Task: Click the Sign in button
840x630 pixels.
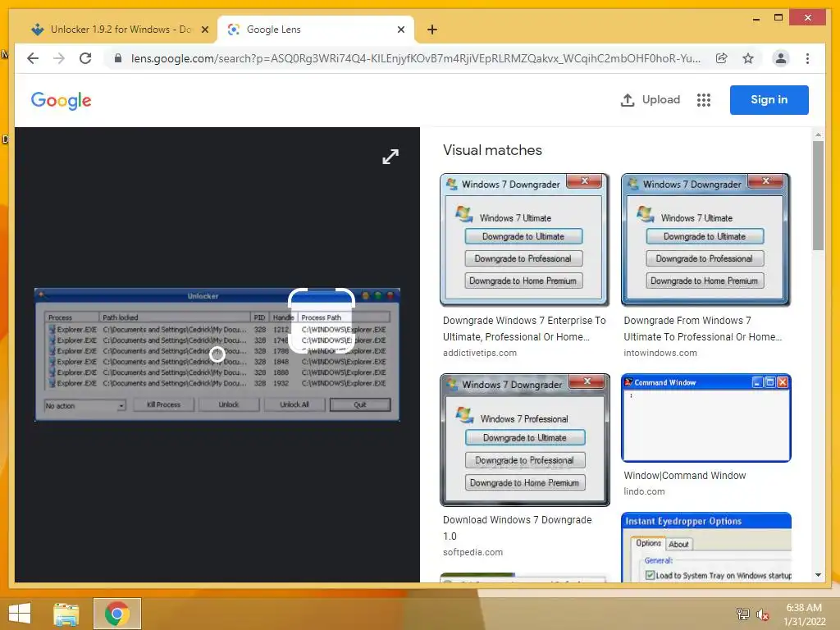Action: 769,99
